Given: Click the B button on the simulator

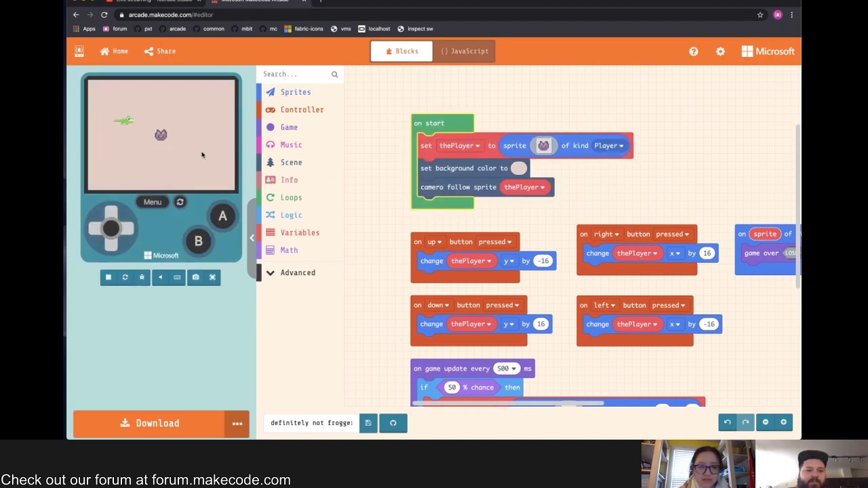Looking at the screenshot, I should point(198,241).
